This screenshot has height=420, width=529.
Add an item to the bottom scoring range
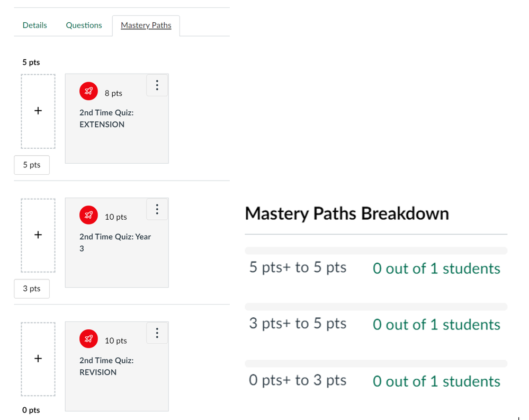(38, 359)
